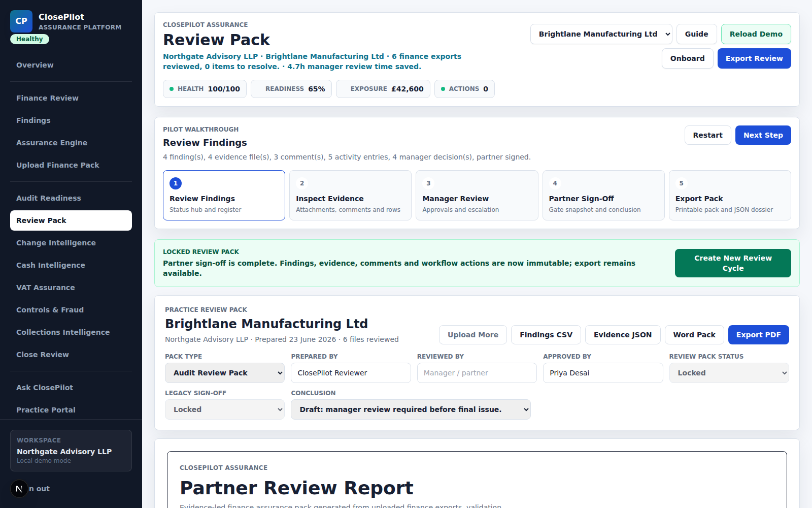
Task: Click Create New Review Cycle
Action: click(x=733, y=263)
